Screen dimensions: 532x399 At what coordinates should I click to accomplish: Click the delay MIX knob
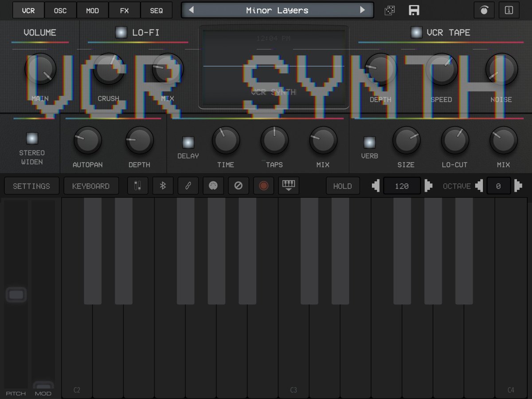pyautogui.click(x=323, y=140)
